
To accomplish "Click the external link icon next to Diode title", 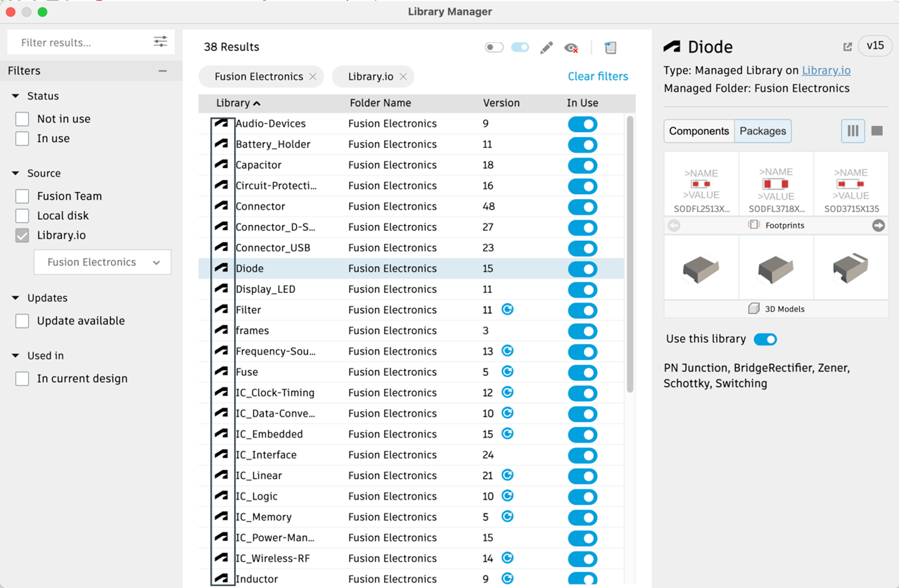I will 847,46.
